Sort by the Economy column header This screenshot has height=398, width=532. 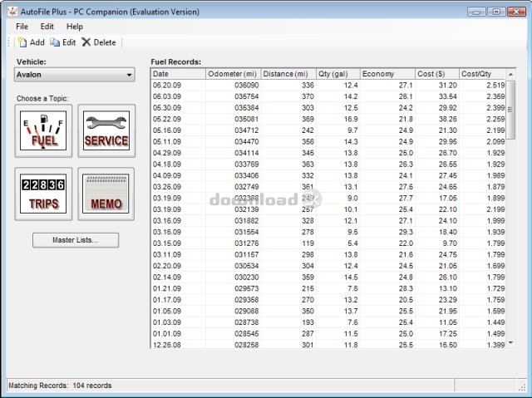tap(387, 74)
